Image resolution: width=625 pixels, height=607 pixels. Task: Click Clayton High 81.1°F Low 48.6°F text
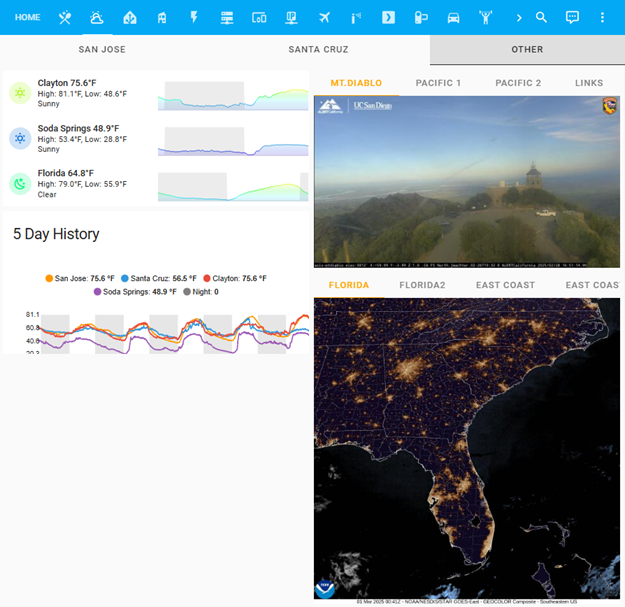82,94
